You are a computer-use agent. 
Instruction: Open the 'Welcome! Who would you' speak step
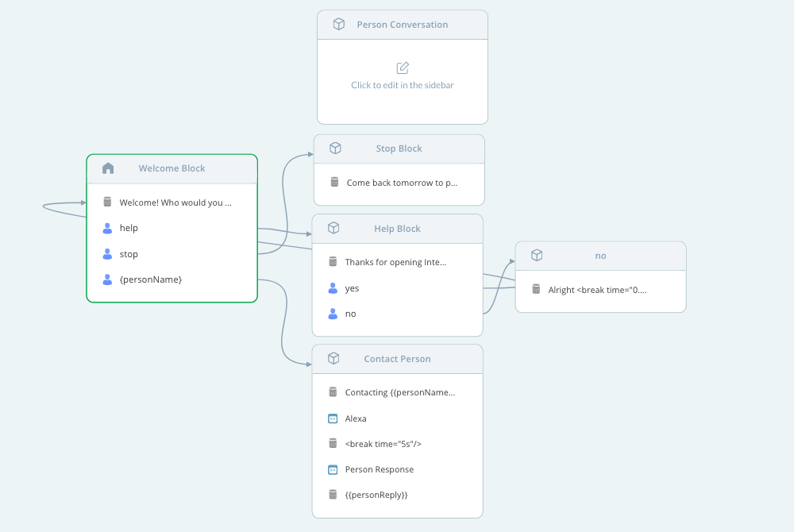click(175, 202)
